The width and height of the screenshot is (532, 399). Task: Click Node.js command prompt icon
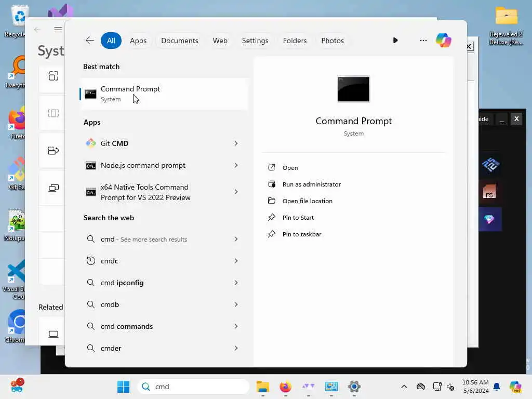tap(90, 166)
